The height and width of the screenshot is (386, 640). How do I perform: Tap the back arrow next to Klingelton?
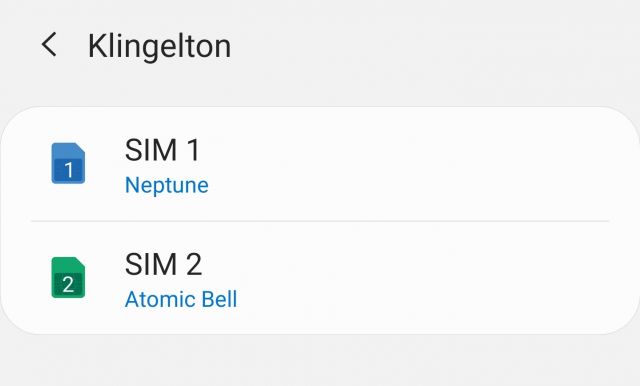click(49, 44)
